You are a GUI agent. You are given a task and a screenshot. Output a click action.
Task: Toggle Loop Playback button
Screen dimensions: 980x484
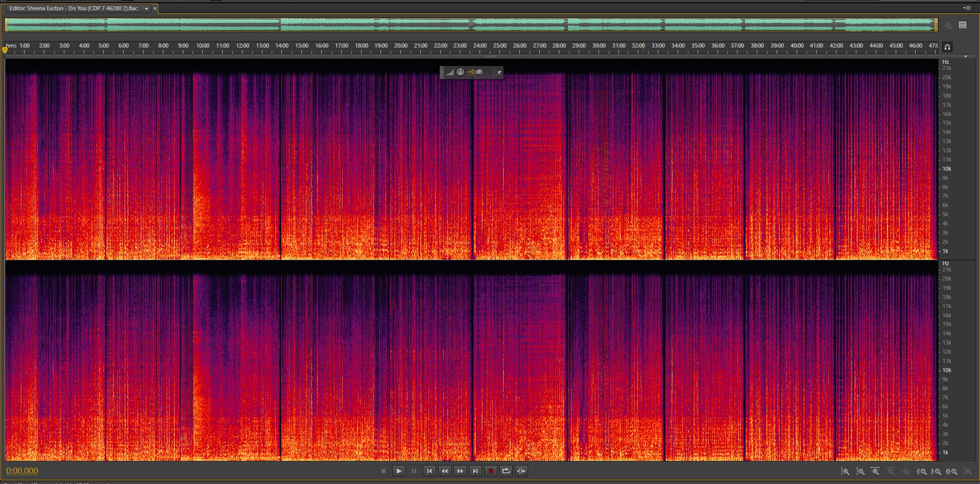pyautogui.click(x=506, y=471)
